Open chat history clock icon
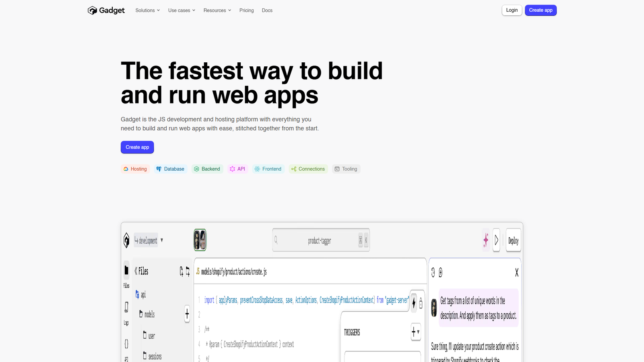 [x=433, y=273]
